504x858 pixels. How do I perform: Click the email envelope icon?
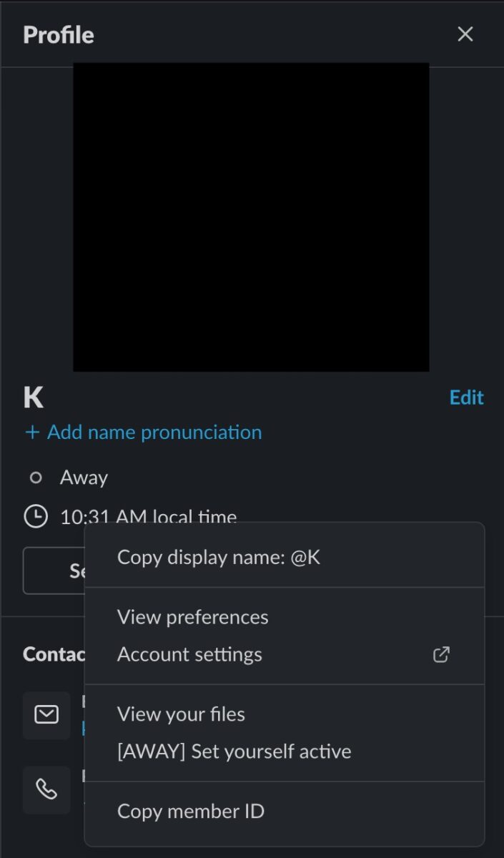coord(46,715)
